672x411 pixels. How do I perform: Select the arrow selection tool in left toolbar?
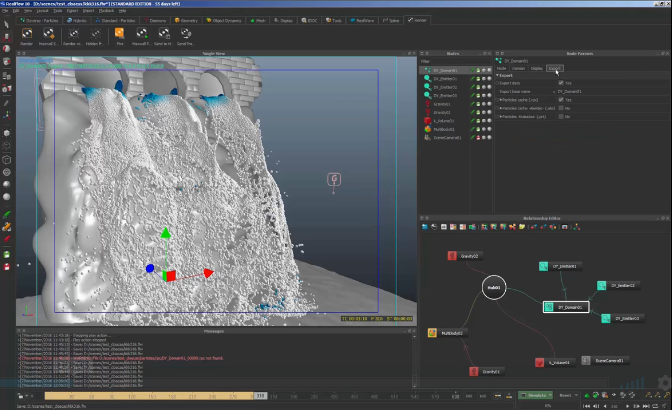pyautogui.click(x=6, y=24)
